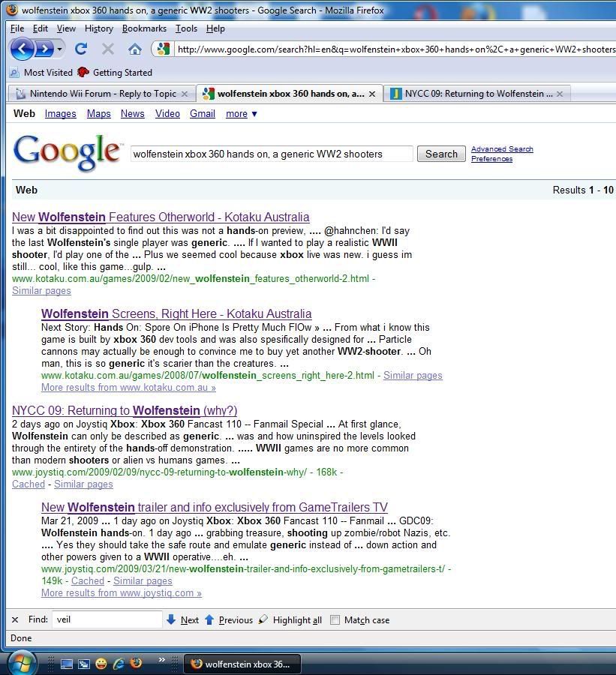Launch Firefox from quick launch bar
616x675 pixels.
136,663
